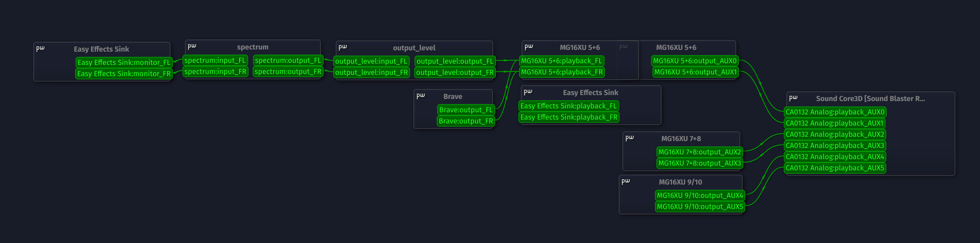Select the MG16XU 7+8:output_AUX2 port

[700, 152]
